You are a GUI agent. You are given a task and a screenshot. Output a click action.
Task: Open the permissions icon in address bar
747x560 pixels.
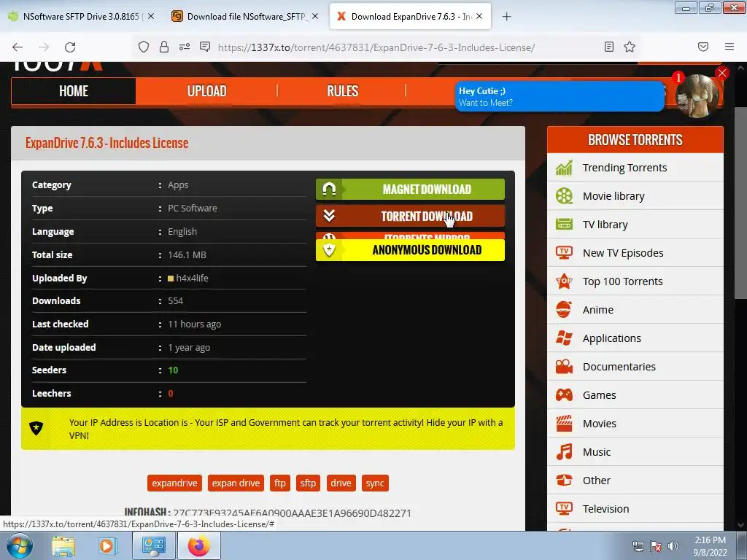pos(185,47)
